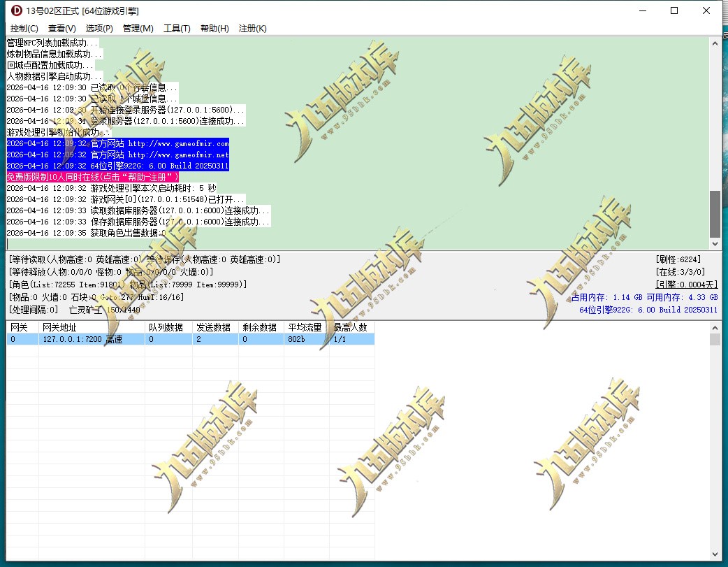Click the [引擎:0.0004天] underlined status label
Viewport: 728px width, 567px height.
pyautogui.click(x=687, y=285)
